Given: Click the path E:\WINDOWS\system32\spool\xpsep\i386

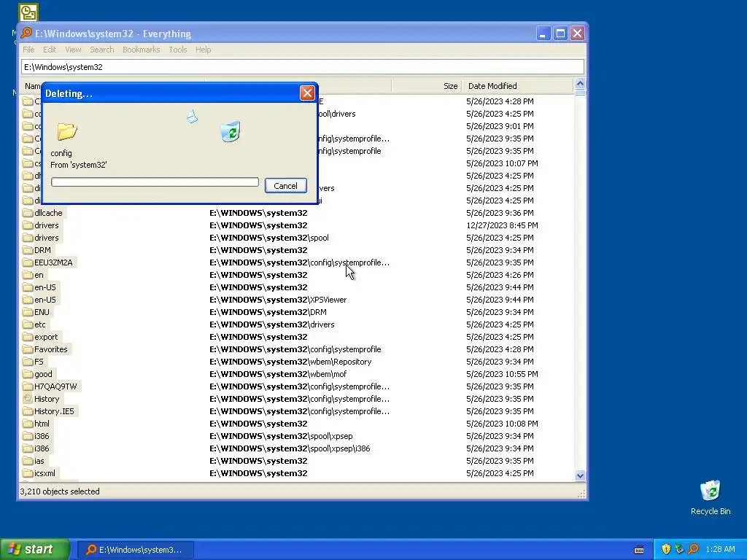Looking at the screenshot, I should pyautogui.click(x=290, y=448).
